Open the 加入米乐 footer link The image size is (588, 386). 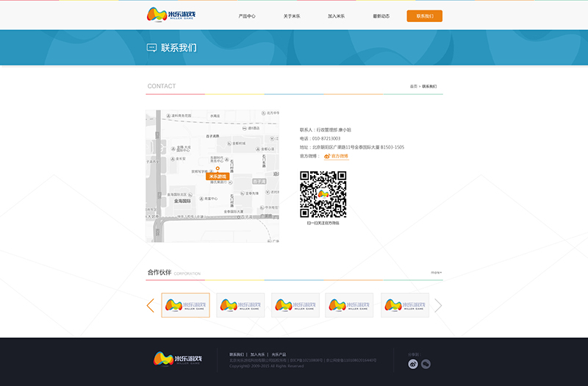[x=258, y=354]
